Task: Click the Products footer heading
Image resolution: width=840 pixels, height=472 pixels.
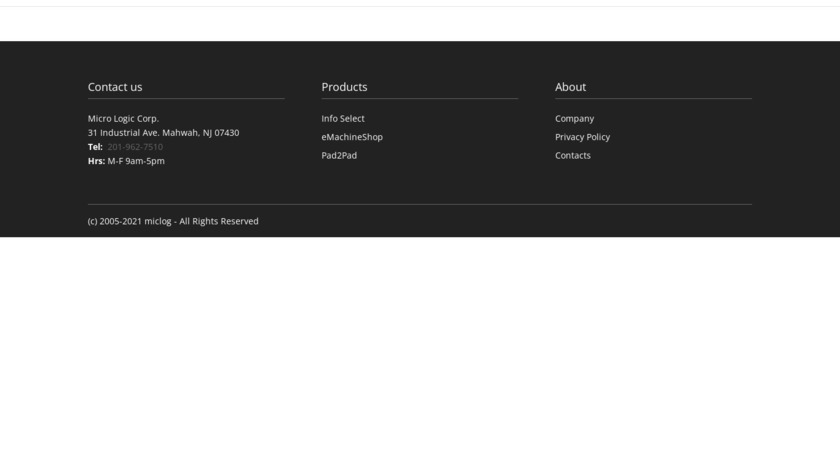Action: (x=344, y=87)
